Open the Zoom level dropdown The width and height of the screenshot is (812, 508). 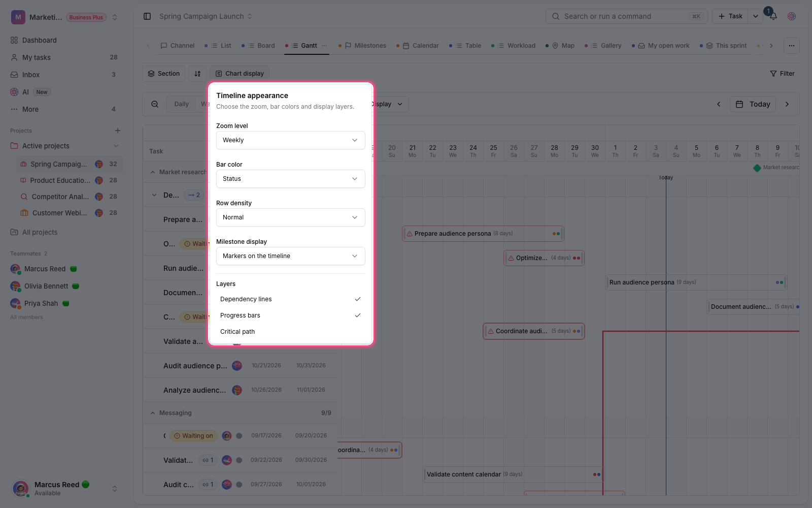[290, 140]
